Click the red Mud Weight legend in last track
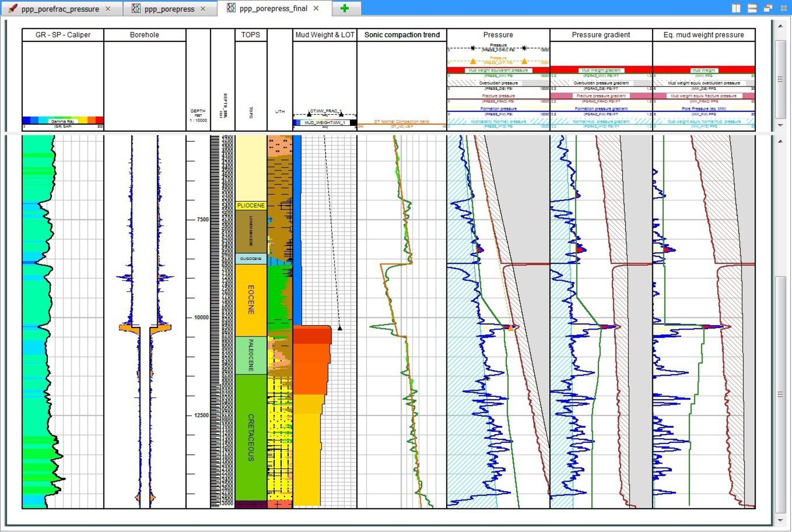792x532 pixels. [x=704, y=70]
